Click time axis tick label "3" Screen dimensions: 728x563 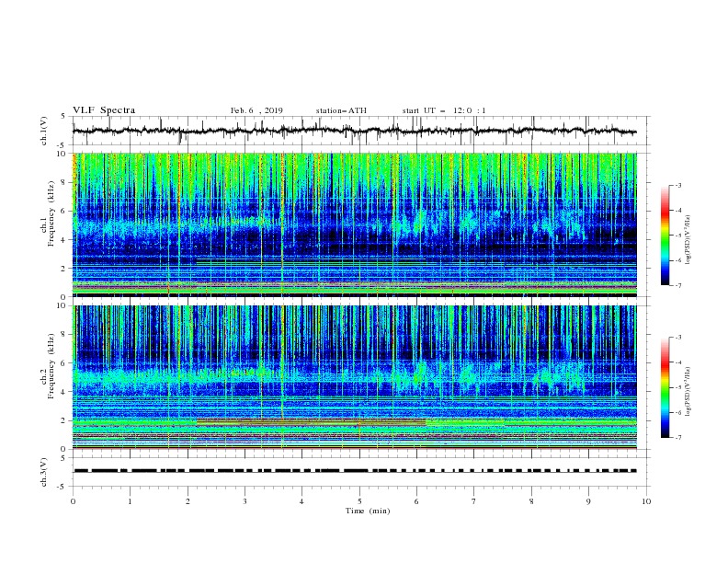point(245,501)
